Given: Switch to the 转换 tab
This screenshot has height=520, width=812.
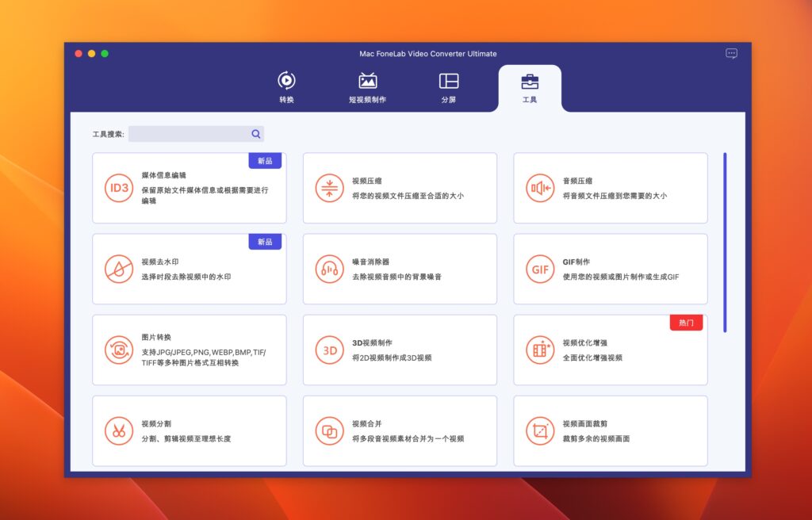Looking at the screenshot, I should pyautogui.click(x=286, y=87).
